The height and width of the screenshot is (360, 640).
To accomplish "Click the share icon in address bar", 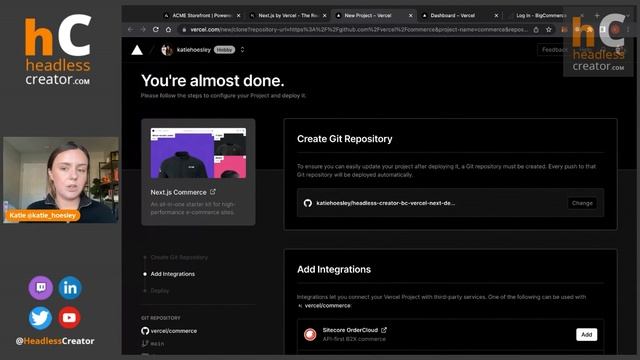I will pos(536,29).
